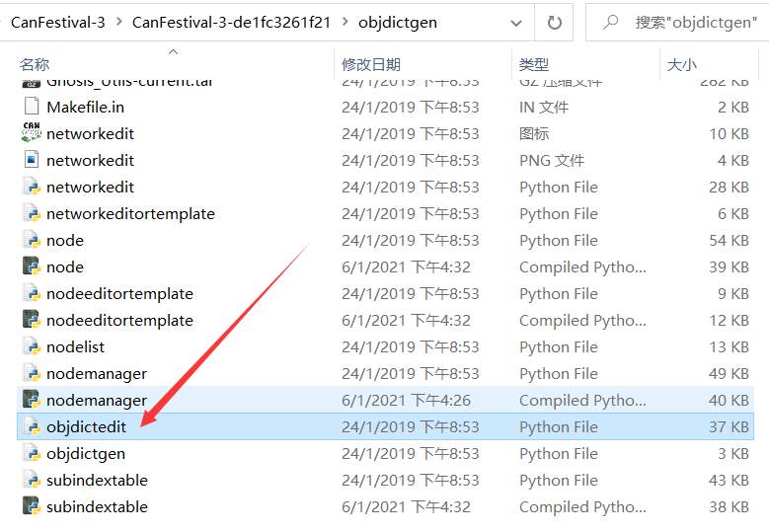Select the Makefile.in file icon
The width and height of the screenshot is (769, 532).
point(32,107)
